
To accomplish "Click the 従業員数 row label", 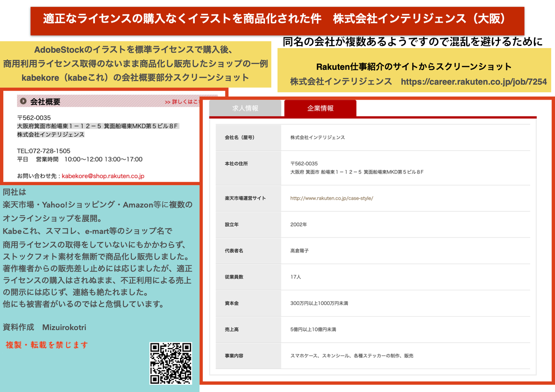I will [x=233, y=277].
